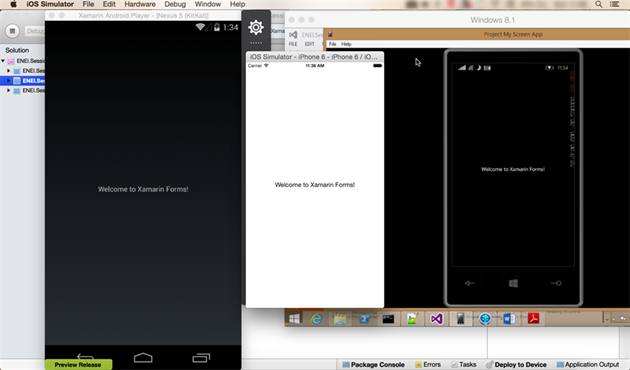Click the Windows Start button in taskbar

click(294, 319)
